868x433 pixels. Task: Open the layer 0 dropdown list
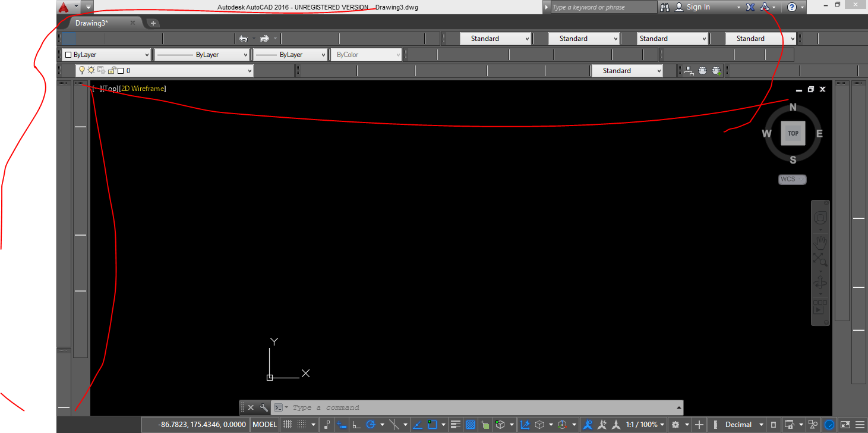(x=165, y=71)
